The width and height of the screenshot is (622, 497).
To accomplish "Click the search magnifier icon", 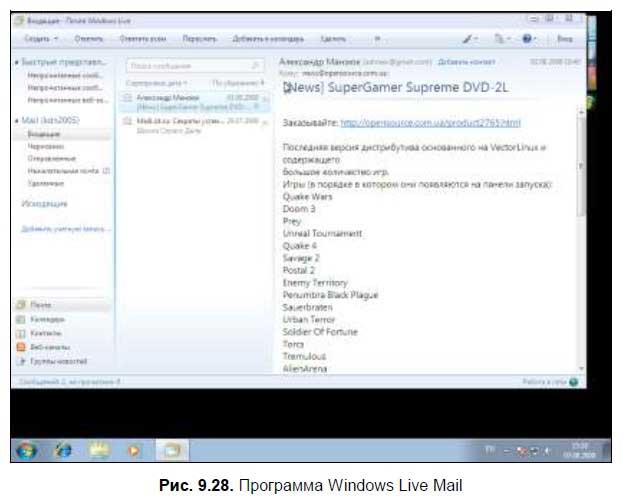I will [x=256, y=65].
